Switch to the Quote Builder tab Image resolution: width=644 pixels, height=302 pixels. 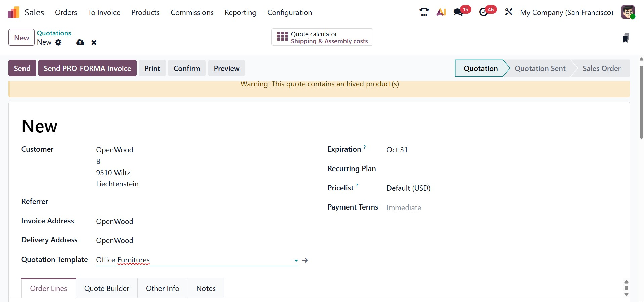[107, 288]
